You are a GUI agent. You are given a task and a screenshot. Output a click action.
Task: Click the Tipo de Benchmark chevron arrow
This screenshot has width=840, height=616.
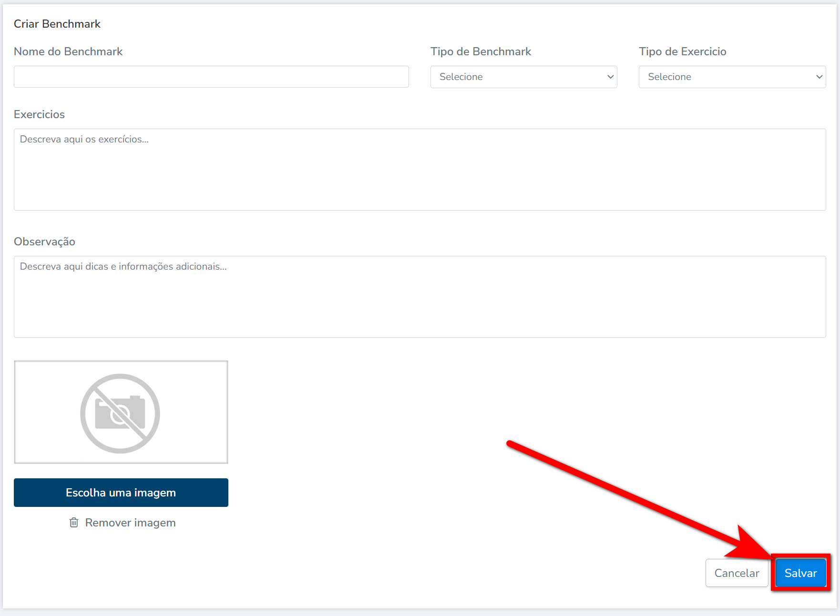click(610, 77)
